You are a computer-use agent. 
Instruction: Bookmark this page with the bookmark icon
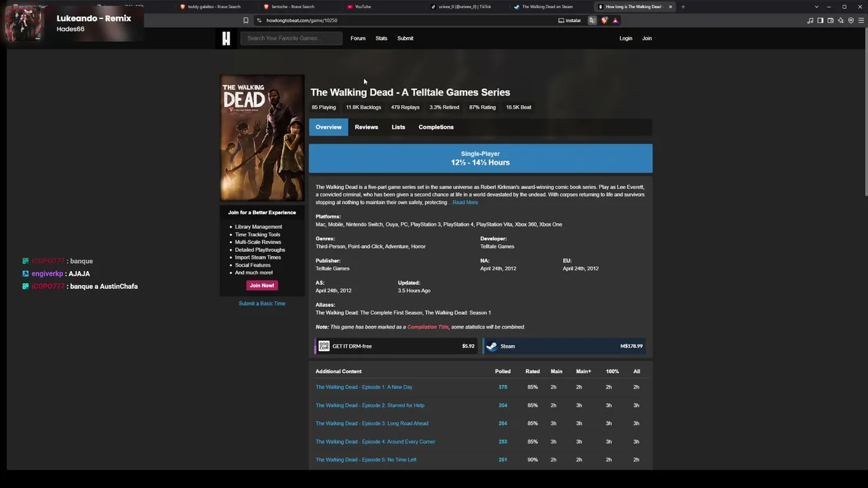[245, 20]
